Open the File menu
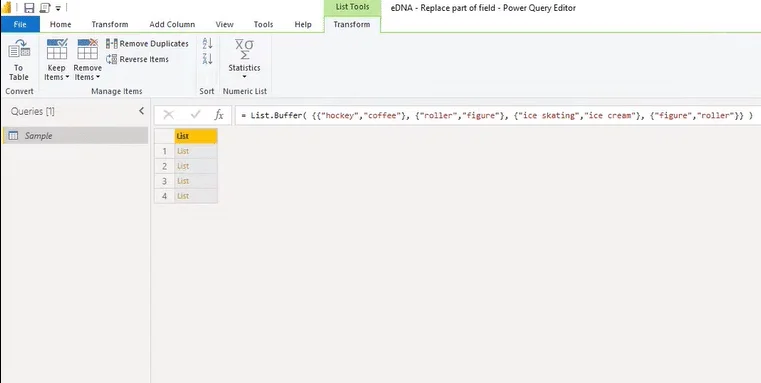Viewport: 761px width, 383px height. (20, 24)
